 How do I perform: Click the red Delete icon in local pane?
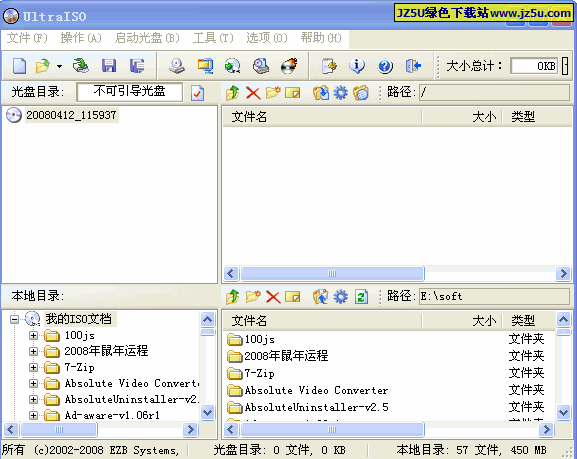coord(273,297)
